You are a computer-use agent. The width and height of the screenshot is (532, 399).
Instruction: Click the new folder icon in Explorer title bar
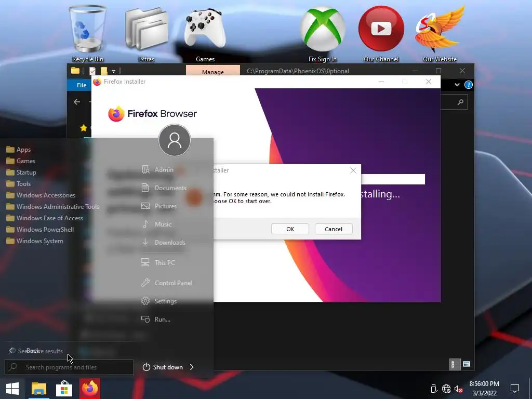104,71
